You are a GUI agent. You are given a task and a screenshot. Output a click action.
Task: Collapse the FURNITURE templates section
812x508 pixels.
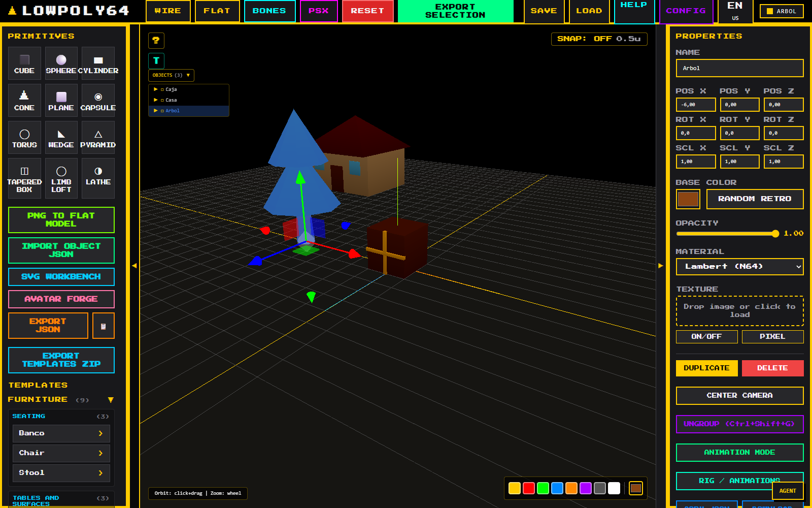[x=111, y=400]
